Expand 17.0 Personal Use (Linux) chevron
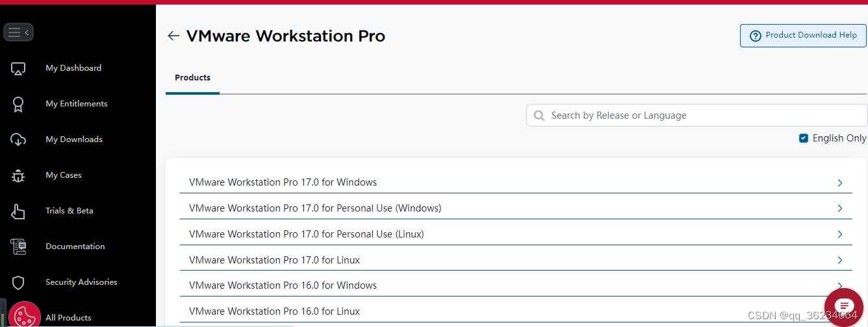The image size is (868, 327). [840, 234]
